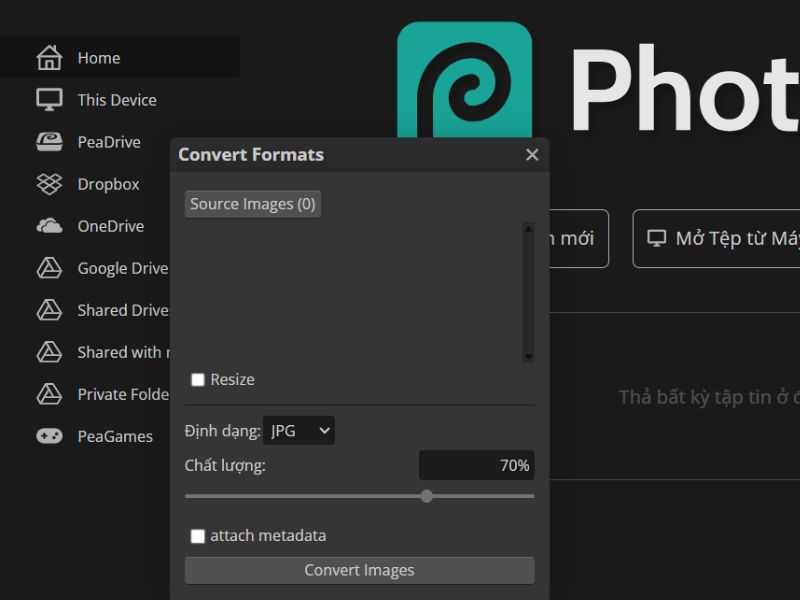The image size is (800, 600).
Task: Click the source list scrollbar down arrow
Action: pyautogui.click(x=529, y=357)
